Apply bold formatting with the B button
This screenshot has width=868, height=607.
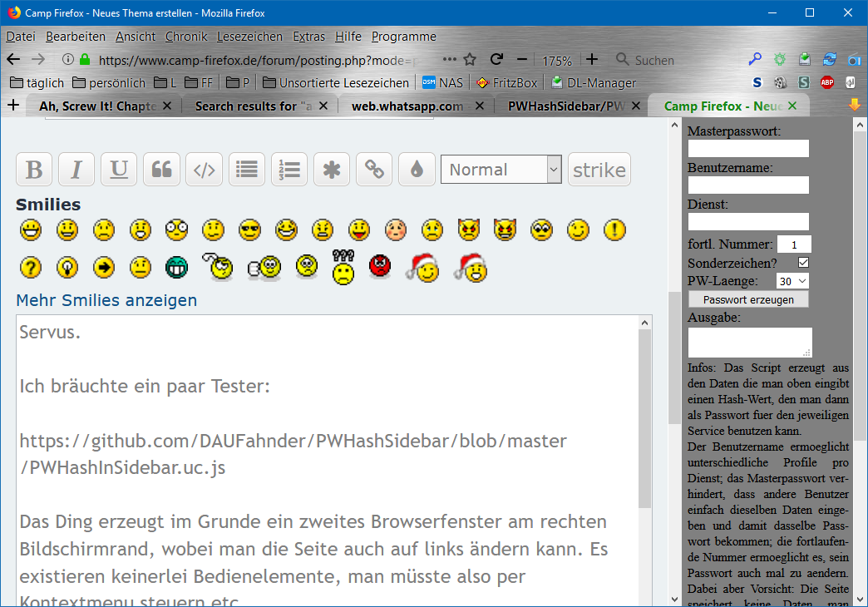(35, 170)
